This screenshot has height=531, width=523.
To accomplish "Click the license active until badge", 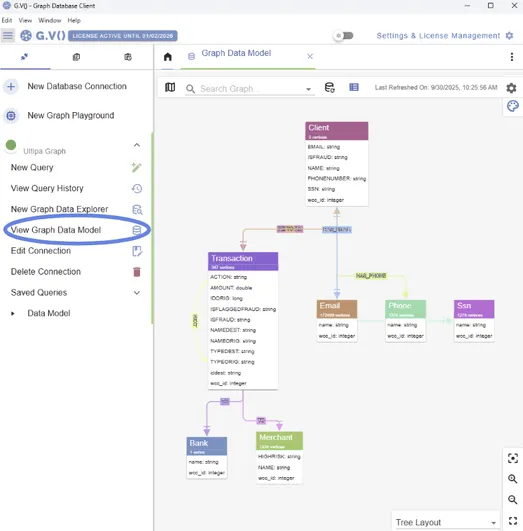I will pos(123,36).
